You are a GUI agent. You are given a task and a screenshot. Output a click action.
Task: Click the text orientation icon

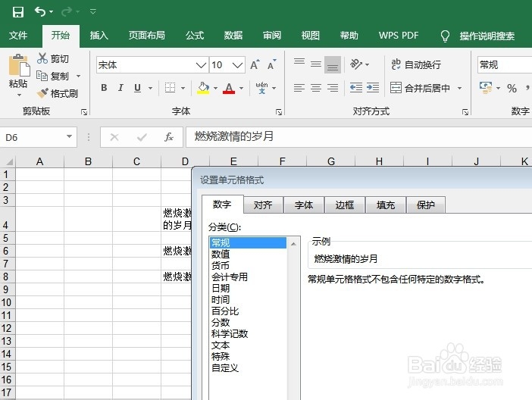coord(356,64)
